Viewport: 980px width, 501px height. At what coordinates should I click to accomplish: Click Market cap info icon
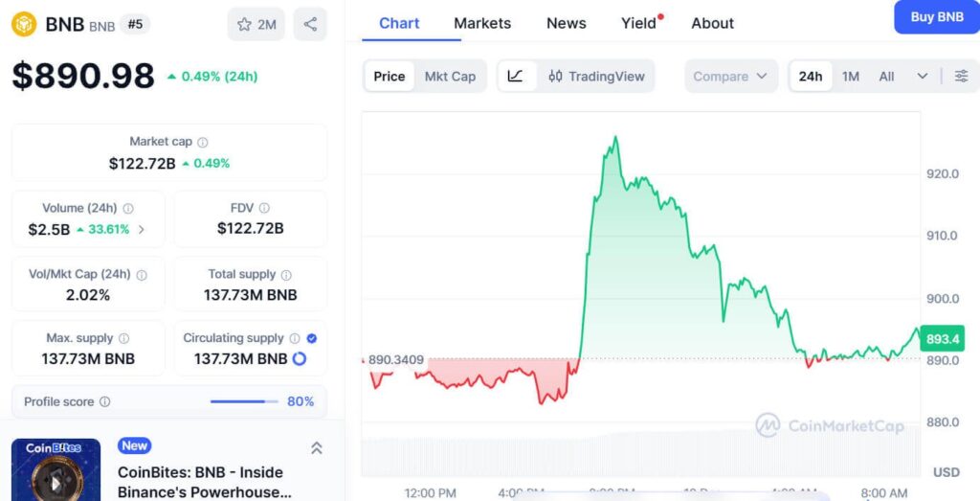coord(203,142)
